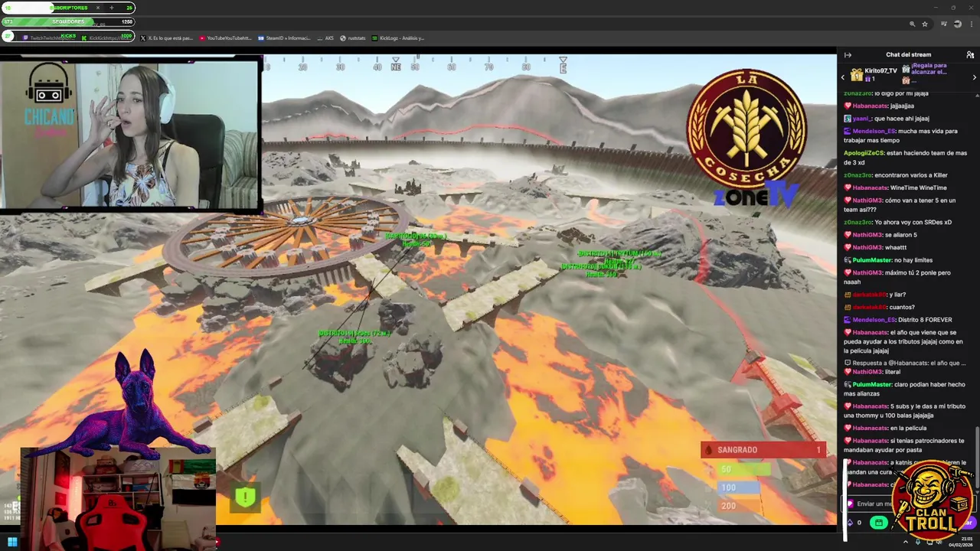Click heart badge beside Habanacats 'jajjaajjaa'

click(x=848, y=106)
